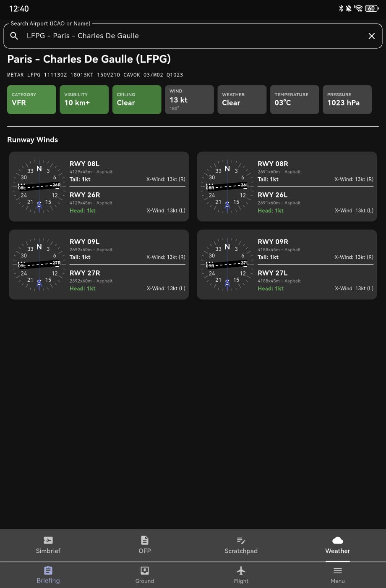Switch to the OFP tab

145,545
